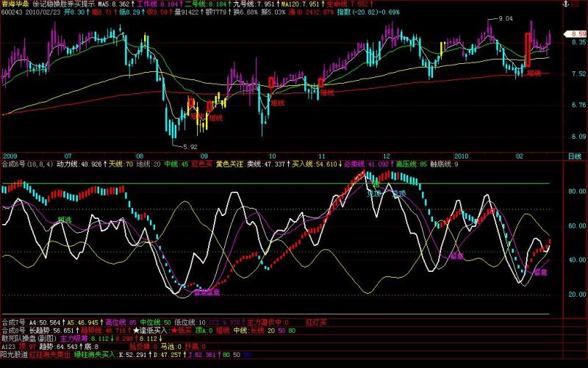Click the 敢死队操盘(副图) row title
This screenshot has width=588, height=368.
29,339
